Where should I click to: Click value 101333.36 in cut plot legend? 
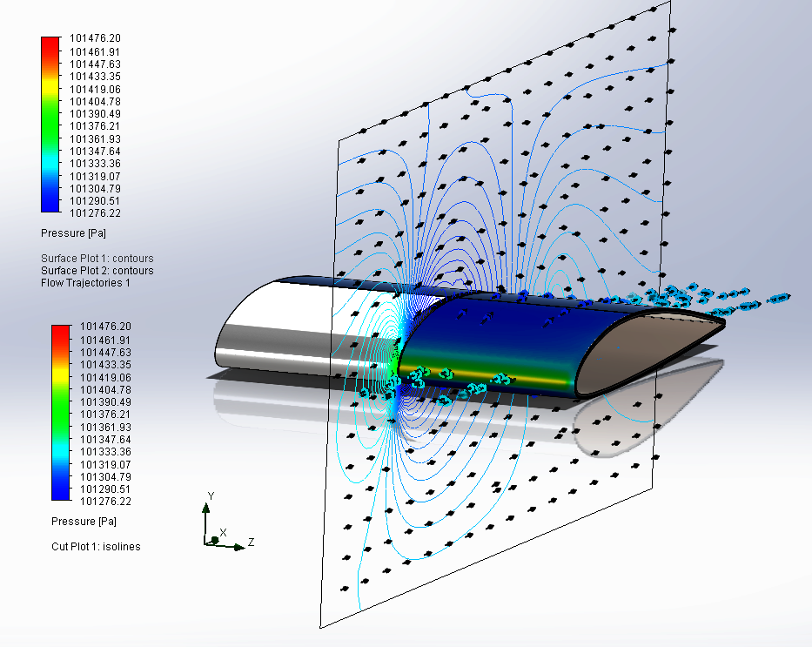point(105,452)
